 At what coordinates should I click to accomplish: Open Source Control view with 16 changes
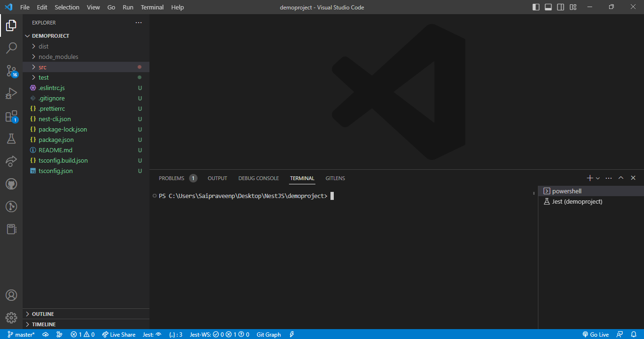click(x=11, y=71)
